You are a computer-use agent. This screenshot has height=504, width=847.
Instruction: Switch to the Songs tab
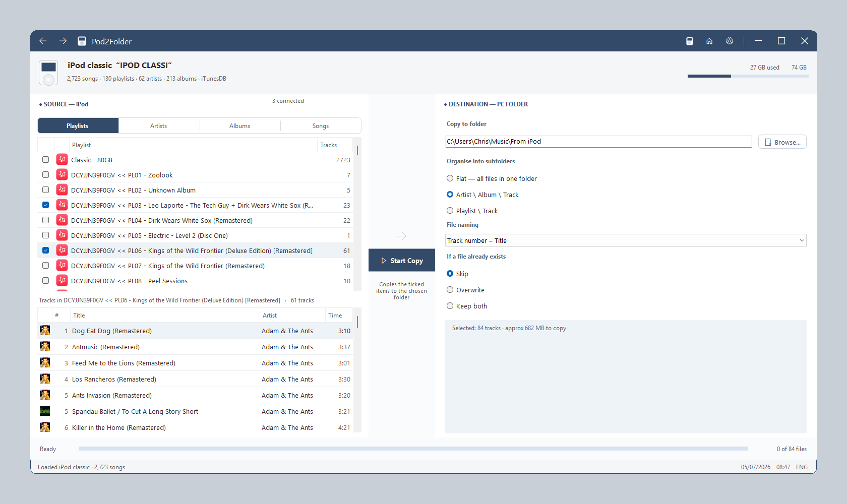321,125
